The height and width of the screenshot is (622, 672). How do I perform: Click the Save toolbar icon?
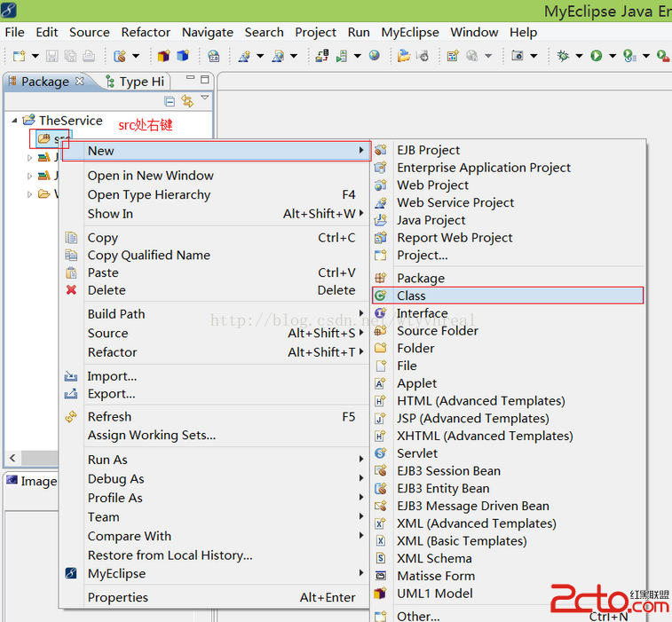pyautogui.click(x=51, y=56)
